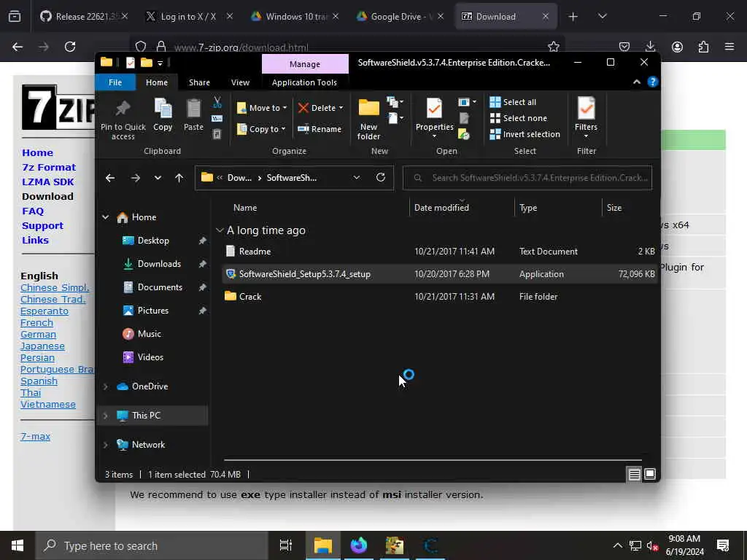747x560 pixels.
Task: Open Desktop in navigation pane
Action: point(153,241)
